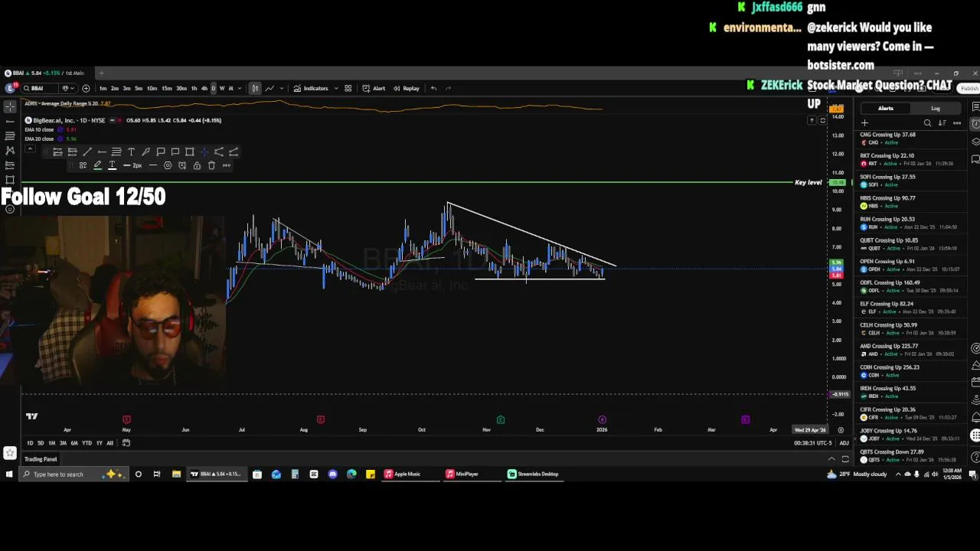Switch to the Log tab
The image size is (980, 551).
tap(936, 109)
